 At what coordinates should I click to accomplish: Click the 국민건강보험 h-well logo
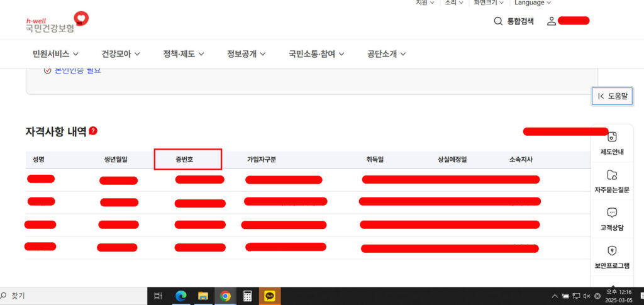point(57,22)
